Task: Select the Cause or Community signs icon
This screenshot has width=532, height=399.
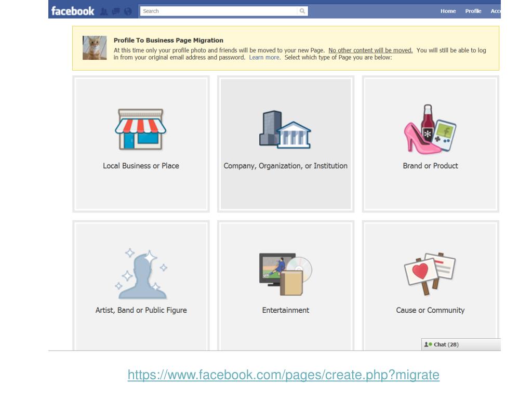Action: tap(430, 273)
